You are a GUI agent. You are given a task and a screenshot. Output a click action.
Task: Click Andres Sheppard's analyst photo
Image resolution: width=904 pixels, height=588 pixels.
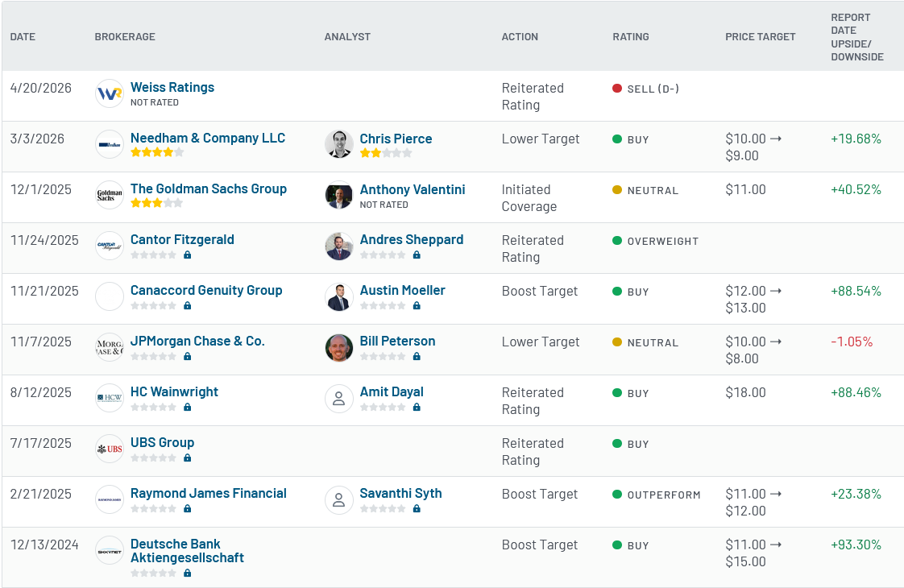(339, 246)
